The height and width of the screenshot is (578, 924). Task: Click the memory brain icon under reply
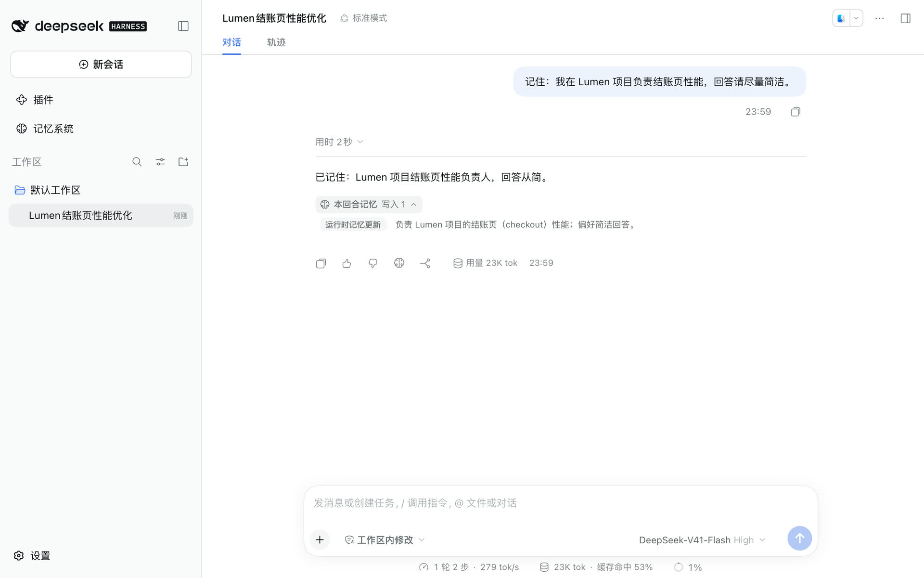399,263
